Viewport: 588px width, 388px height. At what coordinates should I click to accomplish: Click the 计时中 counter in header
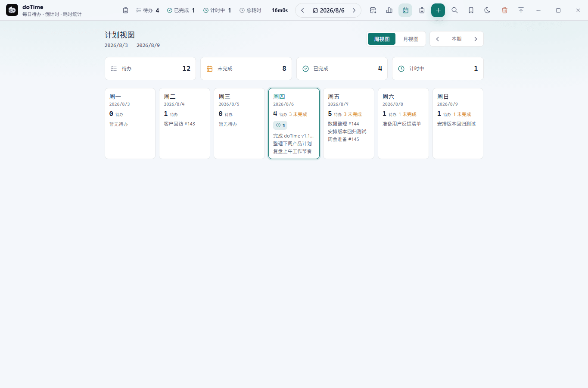point(217,10)
